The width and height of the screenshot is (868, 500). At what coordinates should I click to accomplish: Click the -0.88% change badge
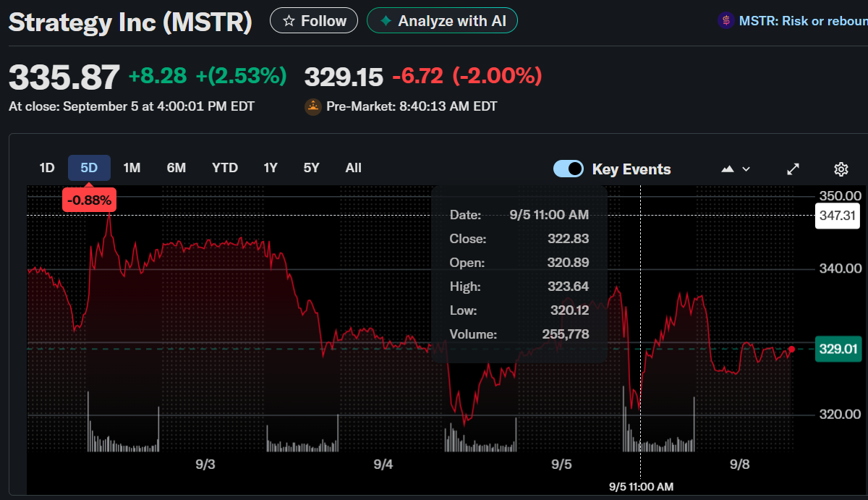point(89,200)
